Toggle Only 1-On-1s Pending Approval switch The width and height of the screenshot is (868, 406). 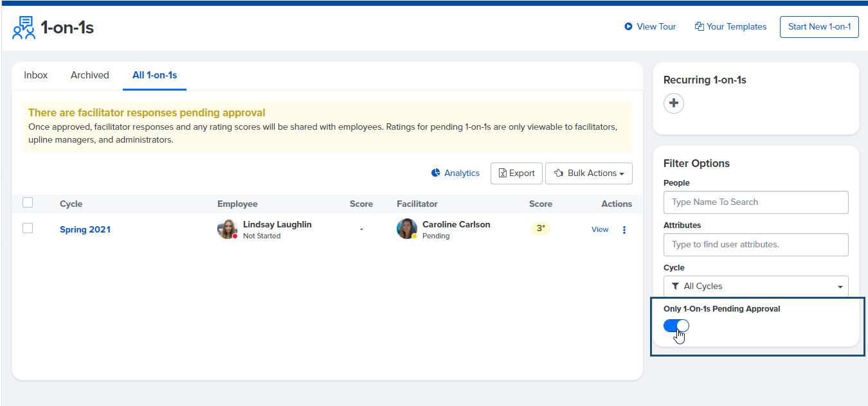676,326
